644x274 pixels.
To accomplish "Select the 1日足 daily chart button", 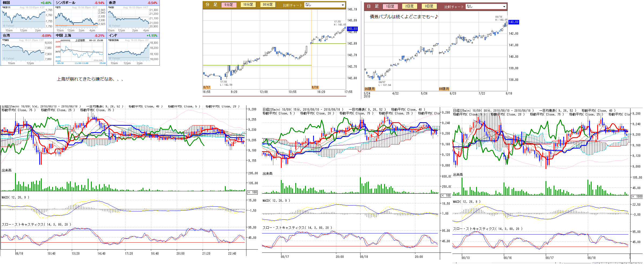I will click(390, 6).
